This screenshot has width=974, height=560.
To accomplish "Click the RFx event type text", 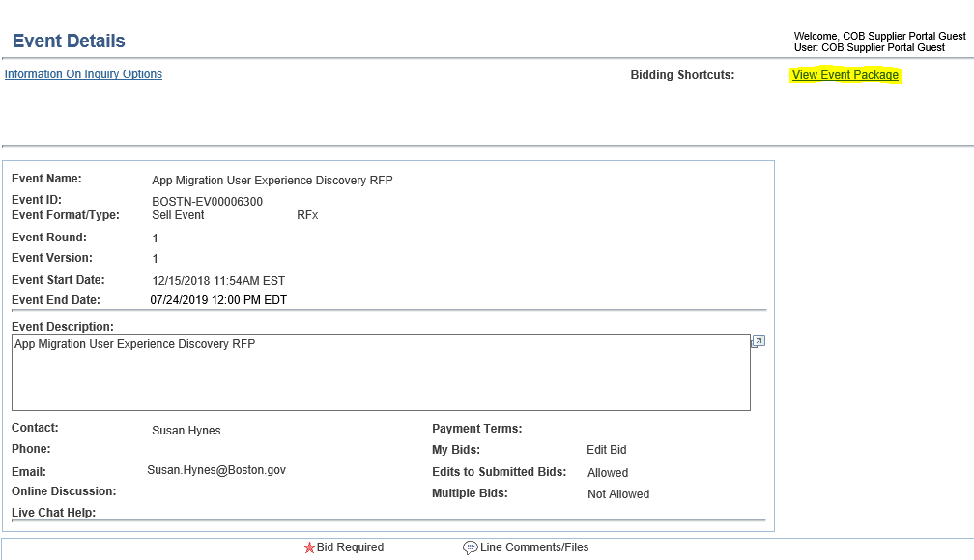I will click(x=307, y=215).
